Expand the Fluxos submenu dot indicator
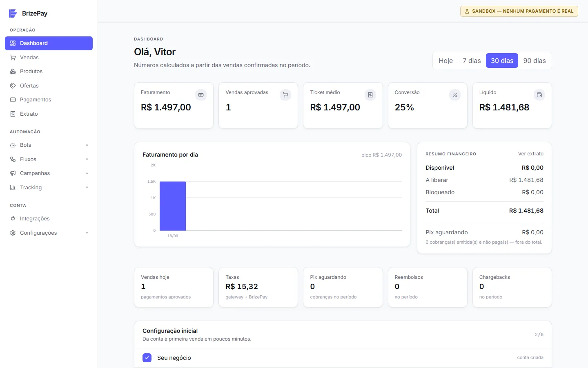This screenshot has width=588, height=368. 87,159
